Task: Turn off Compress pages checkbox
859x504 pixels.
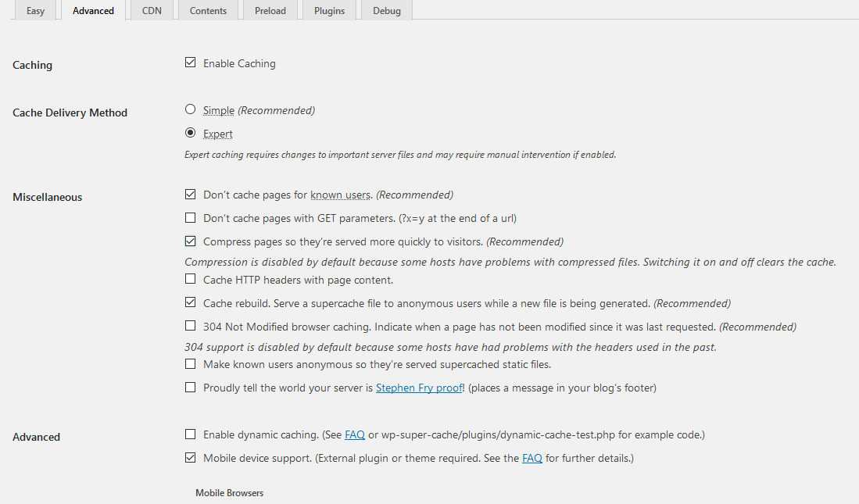Action: tap(191, 241)
